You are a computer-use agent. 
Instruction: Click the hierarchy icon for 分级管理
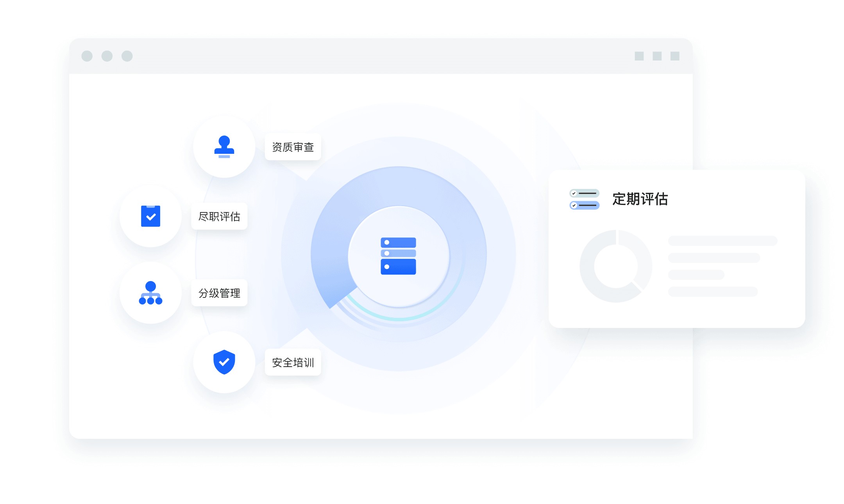pyautogui.click(x=150, y=293)
